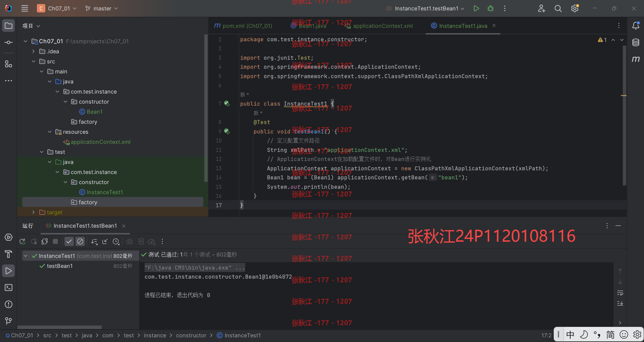Open applicationContext.xml in project tree
Image resolution: width=644 pixels, height=342 pixels.
(x=97, y=142)
